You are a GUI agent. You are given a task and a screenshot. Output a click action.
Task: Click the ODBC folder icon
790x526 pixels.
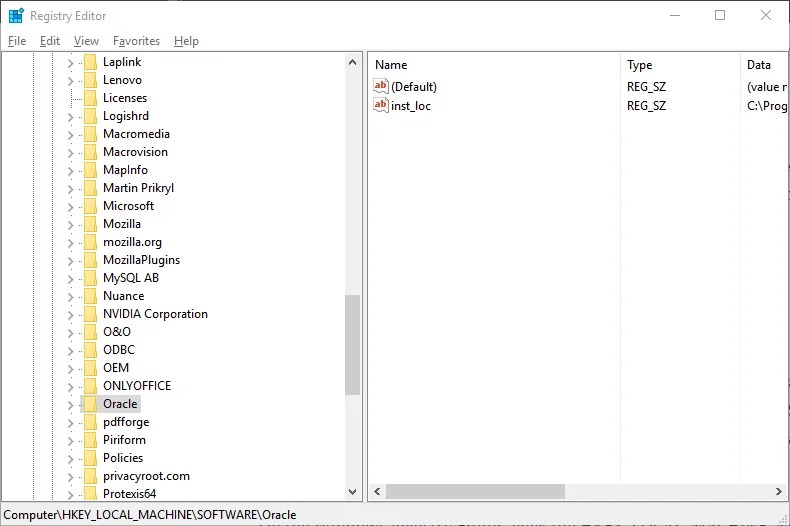click(90, 350)
